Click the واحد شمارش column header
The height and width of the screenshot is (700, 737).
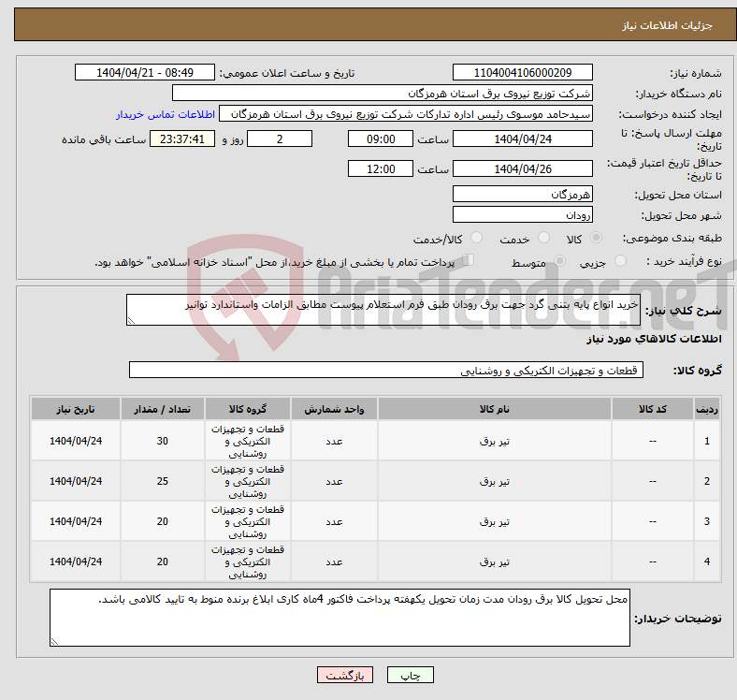point(334,409)
